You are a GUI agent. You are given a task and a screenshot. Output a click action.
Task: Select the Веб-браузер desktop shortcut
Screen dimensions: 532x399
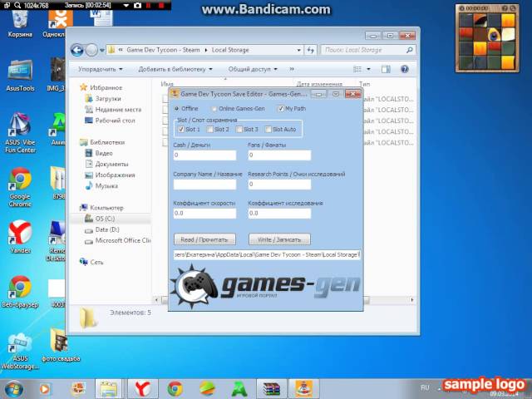[x=20, y=292]
